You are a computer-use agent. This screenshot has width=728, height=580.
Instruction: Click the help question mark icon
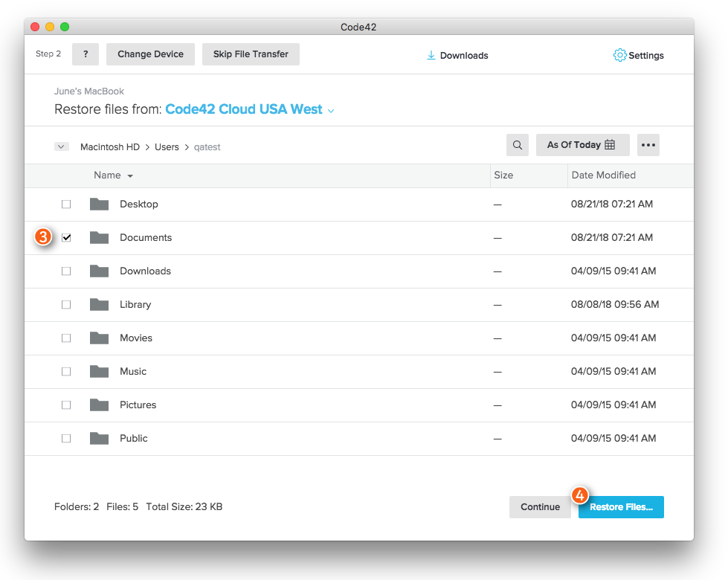coord(85,54)
